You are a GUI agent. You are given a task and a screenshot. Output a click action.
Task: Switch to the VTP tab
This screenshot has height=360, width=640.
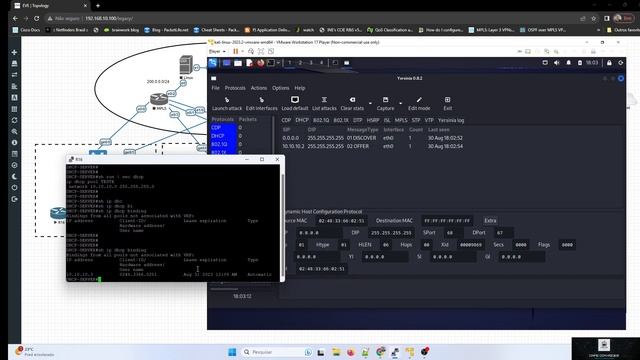point(429,120)
